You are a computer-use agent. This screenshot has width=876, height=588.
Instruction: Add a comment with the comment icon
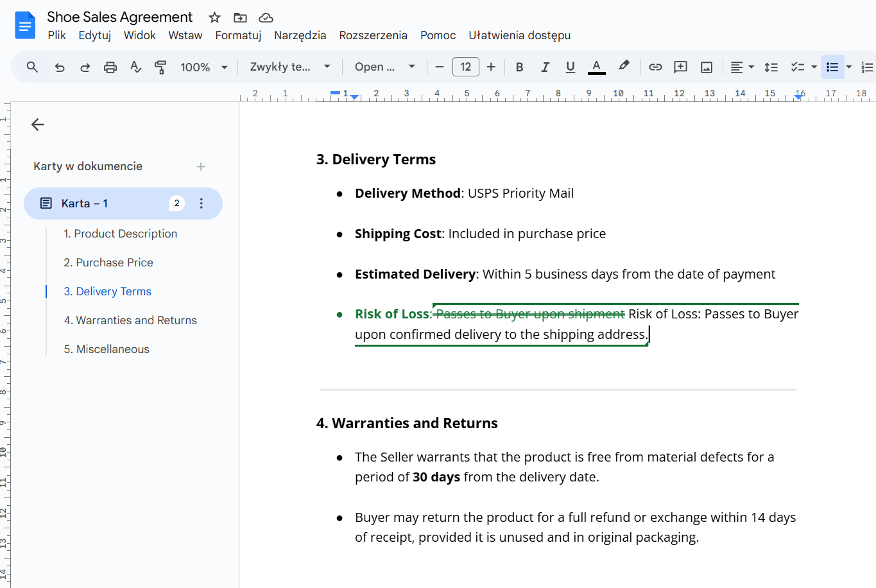click(x=680, y=67)
